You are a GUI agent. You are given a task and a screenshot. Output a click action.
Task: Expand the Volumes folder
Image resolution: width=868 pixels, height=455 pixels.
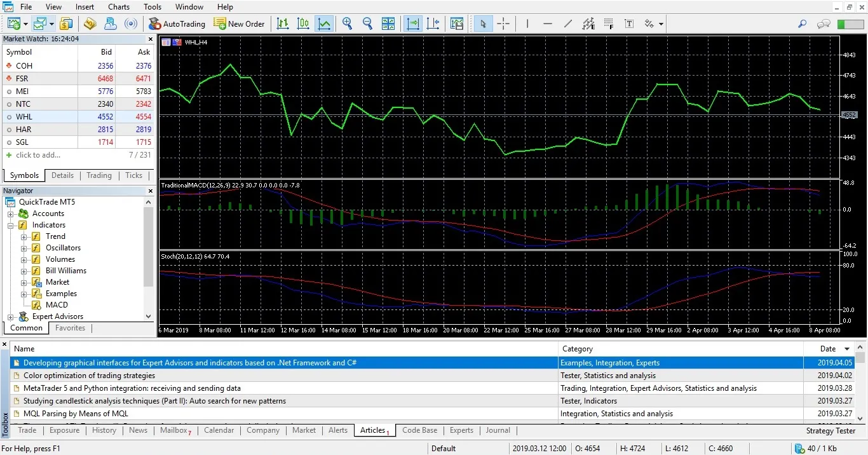(24, 259)
